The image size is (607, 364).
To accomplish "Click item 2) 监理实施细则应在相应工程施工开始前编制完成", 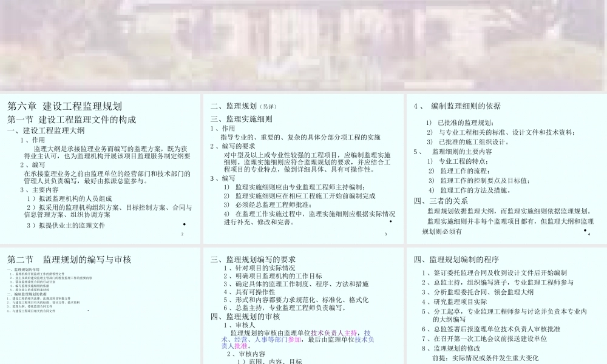I will point(299,196).
